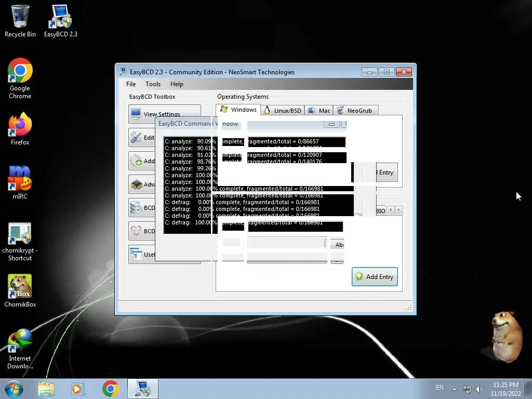Screen dimensions: 532x399
Task: Click the monitor icon on the View Settings button
Action: pyautogui.click(x=136, y=114)
